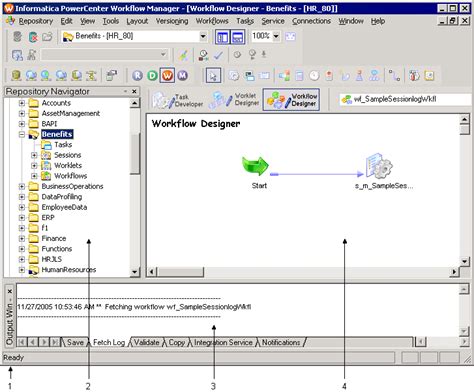Open the Workflows menu
The height and width of the screenshot is (392, 474).
[x=212, y=21]
